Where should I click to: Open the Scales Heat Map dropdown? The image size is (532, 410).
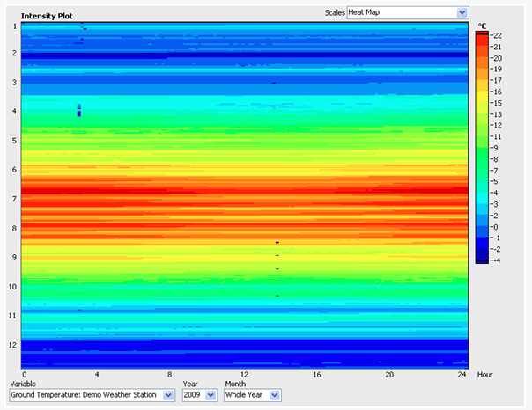[408, 12]
